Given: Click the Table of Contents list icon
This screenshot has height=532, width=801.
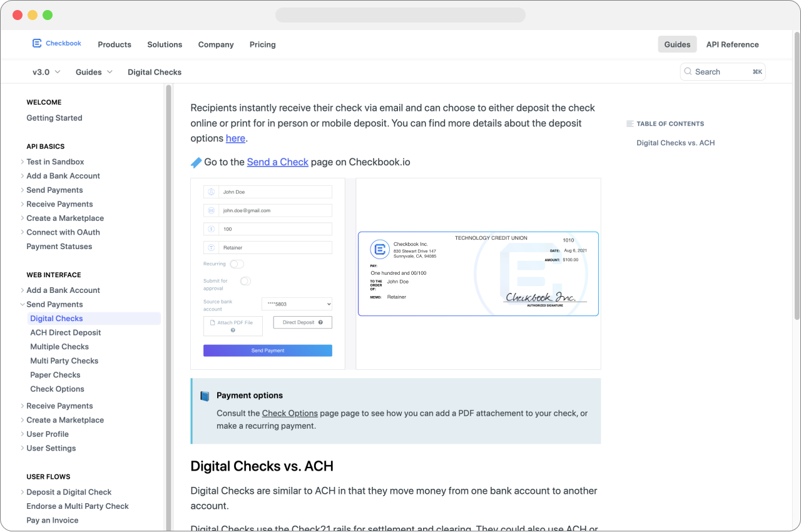Looking at the screenshot, I should pyautogui.click(x=630, y=124).
